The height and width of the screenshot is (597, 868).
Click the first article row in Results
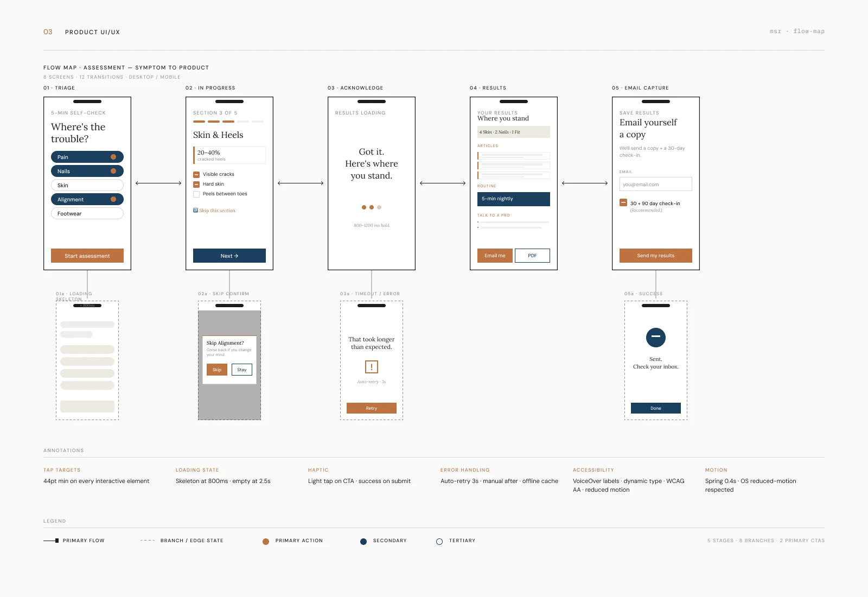[513, 156]
